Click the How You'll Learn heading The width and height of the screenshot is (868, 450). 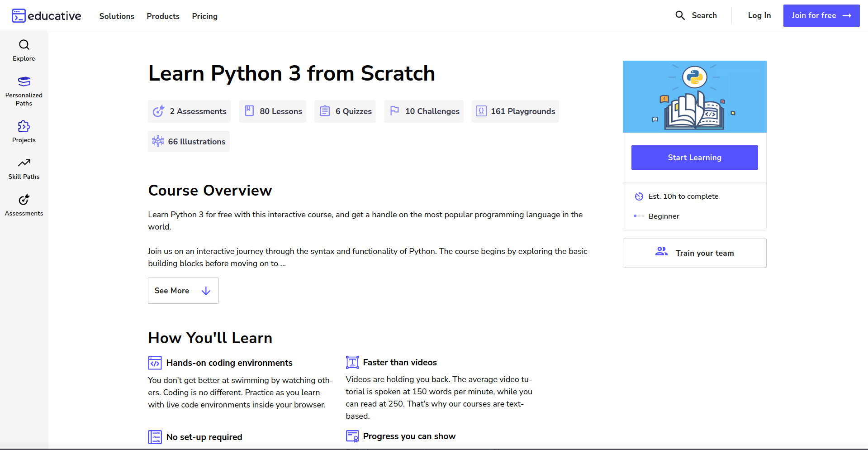pos(210,338)
